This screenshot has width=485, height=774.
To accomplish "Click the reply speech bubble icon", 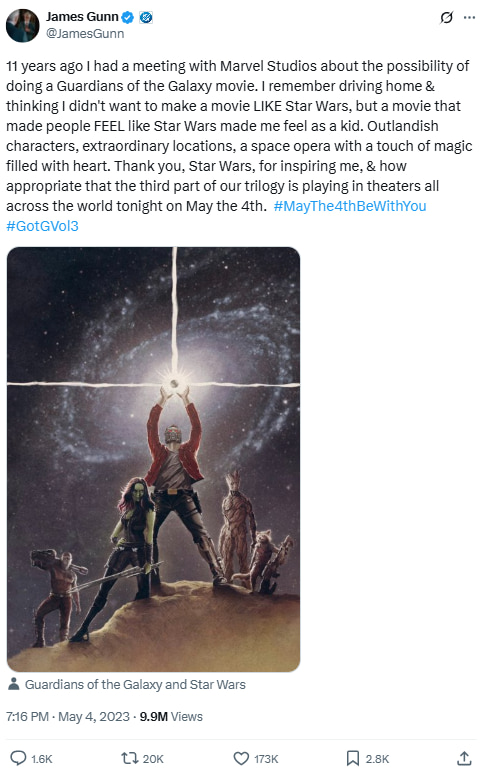I will (x=18, y=758).
